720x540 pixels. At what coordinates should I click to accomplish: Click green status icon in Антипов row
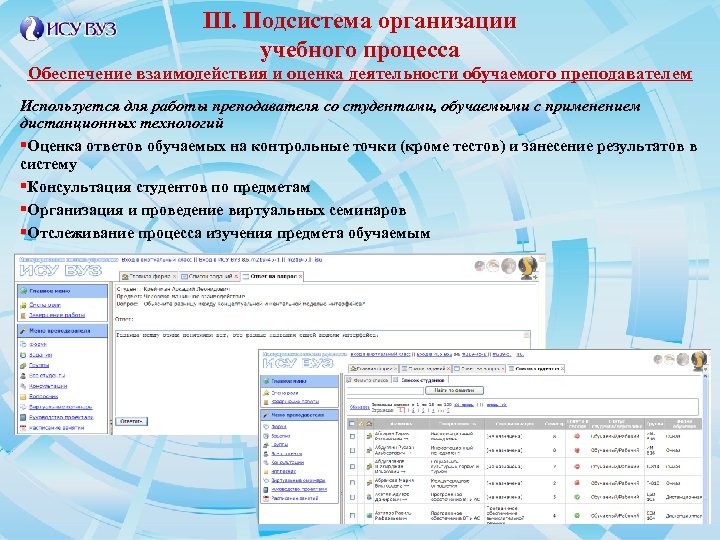click(x=577, y=516)
